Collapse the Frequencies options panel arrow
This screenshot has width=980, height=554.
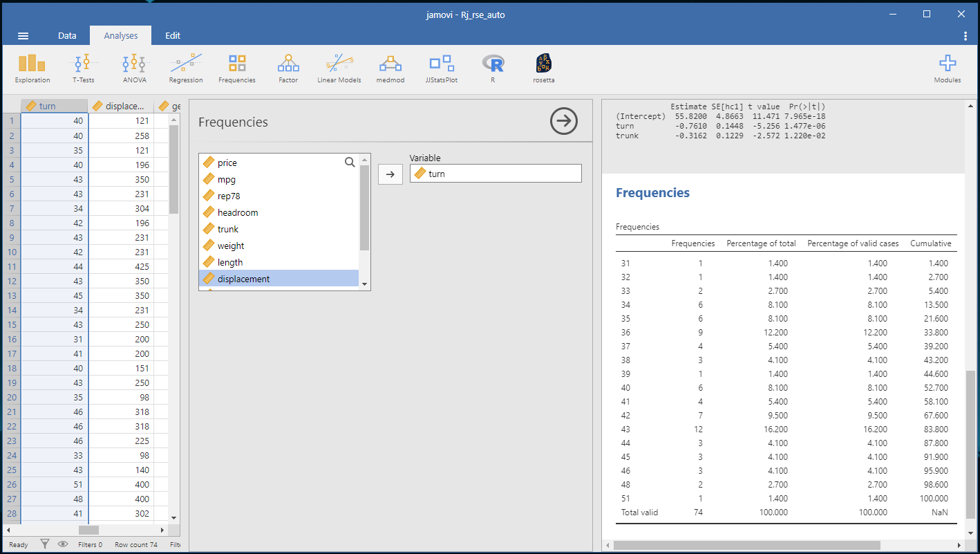564,122
